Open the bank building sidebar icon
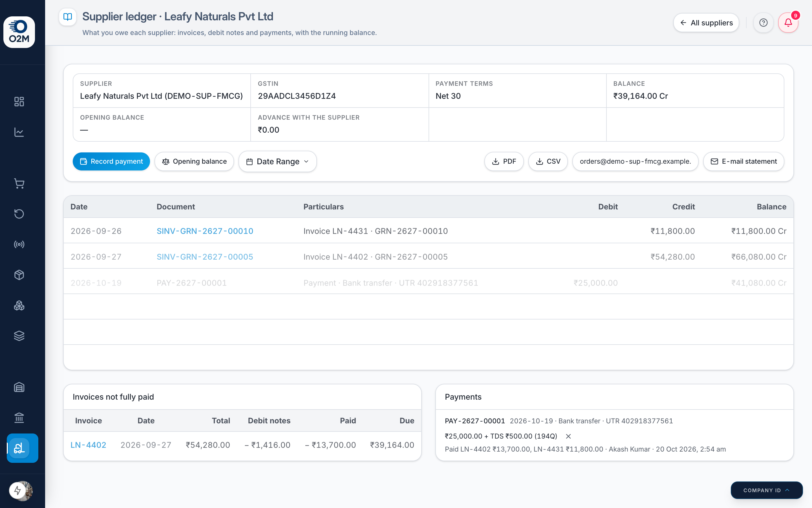The height and width of the screenshot is (508, 812). [19, 418]
